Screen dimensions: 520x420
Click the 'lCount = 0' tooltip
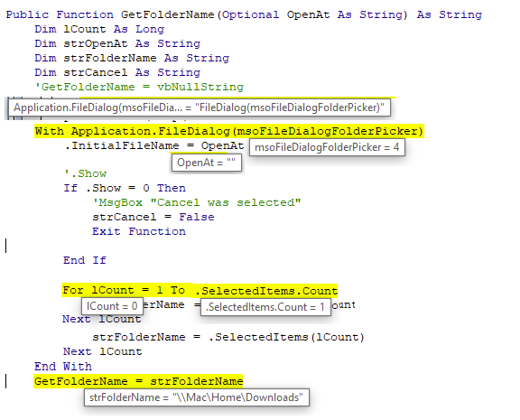click(x=112, y=306)
